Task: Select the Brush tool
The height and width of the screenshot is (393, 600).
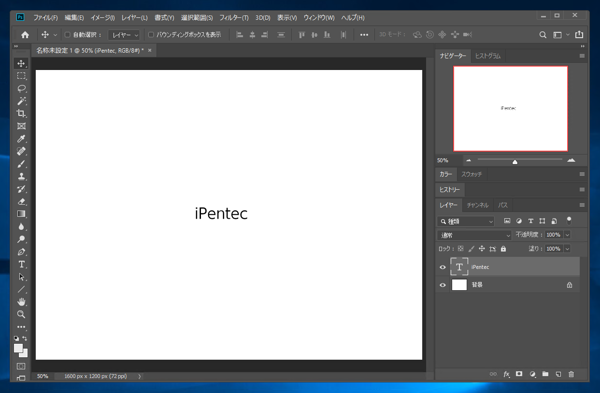Action: (x=21, y=164)
